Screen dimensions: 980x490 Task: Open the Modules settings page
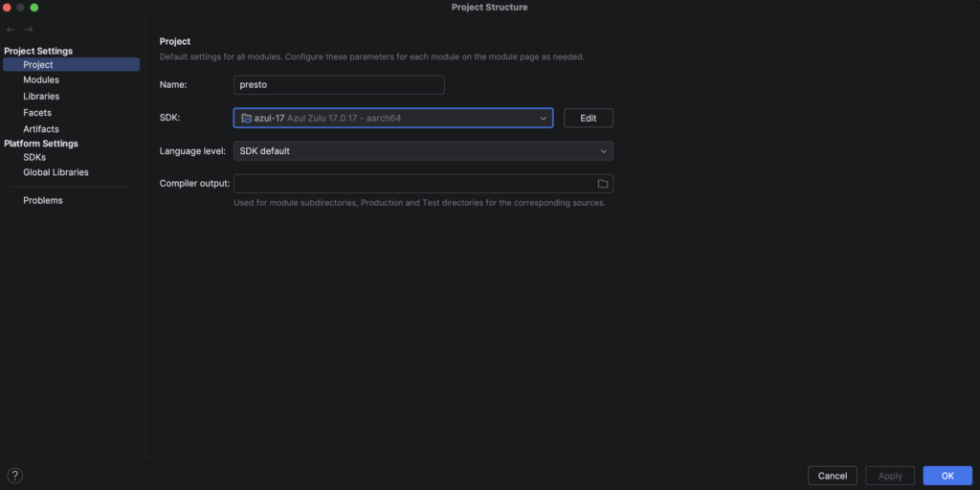point(41,80)
